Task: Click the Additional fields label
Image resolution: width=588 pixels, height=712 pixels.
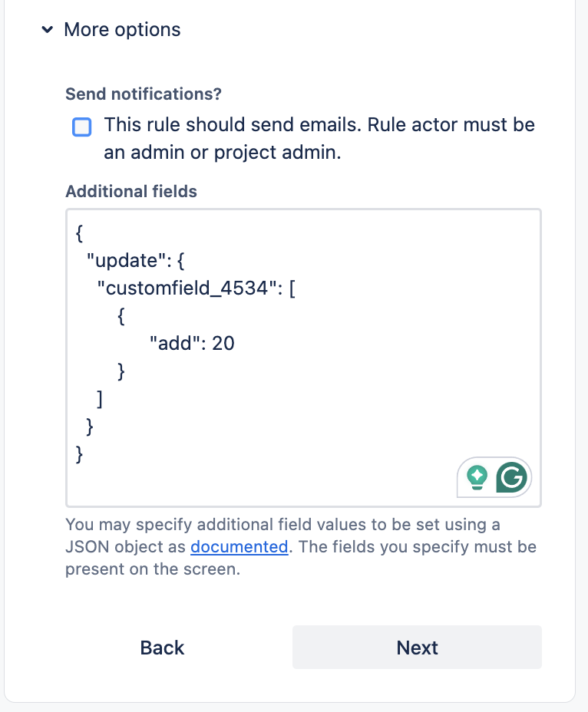Action: pyautogui.click(x=131, y=192)
